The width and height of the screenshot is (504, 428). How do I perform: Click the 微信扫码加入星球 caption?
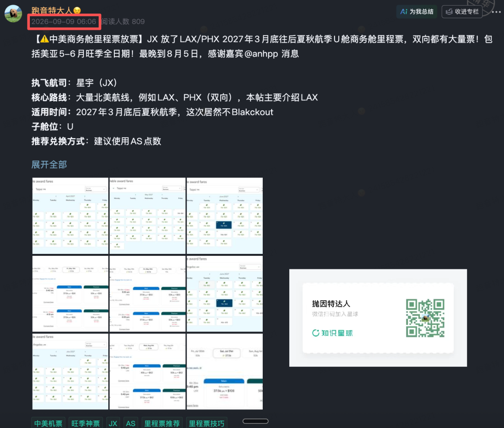335,314
